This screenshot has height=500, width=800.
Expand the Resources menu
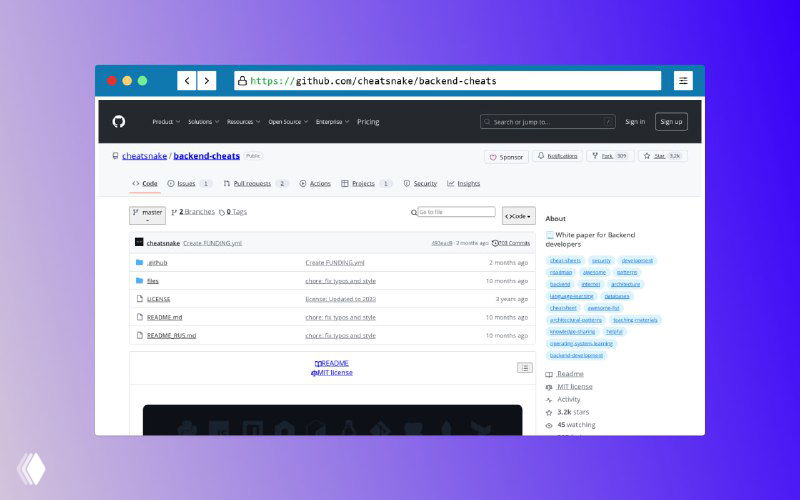[x=243, y=122]
